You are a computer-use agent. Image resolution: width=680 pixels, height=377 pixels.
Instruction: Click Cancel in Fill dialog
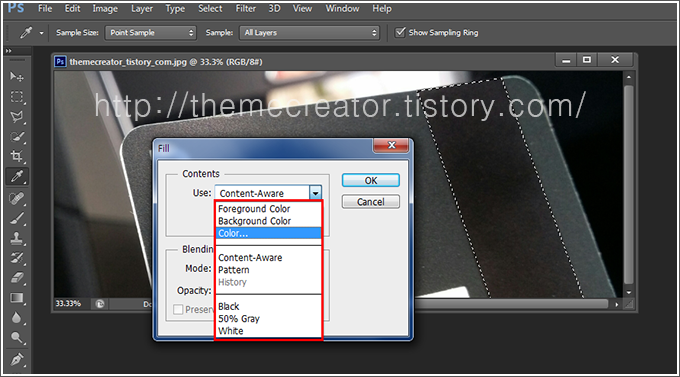[371, 202]
